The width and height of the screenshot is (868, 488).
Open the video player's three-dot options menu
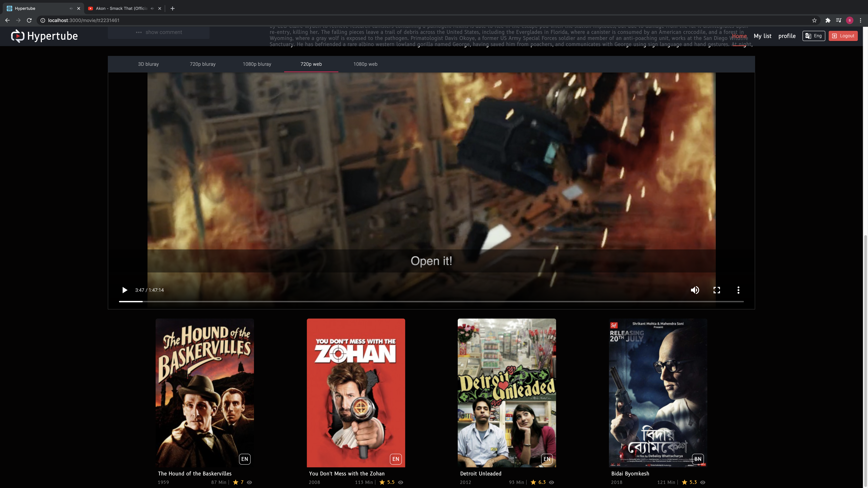tap(738, 290)
